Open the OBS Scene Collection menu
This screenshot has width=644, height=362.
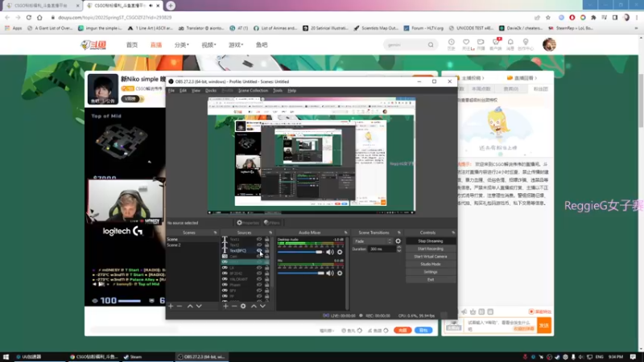pos(253,90)
